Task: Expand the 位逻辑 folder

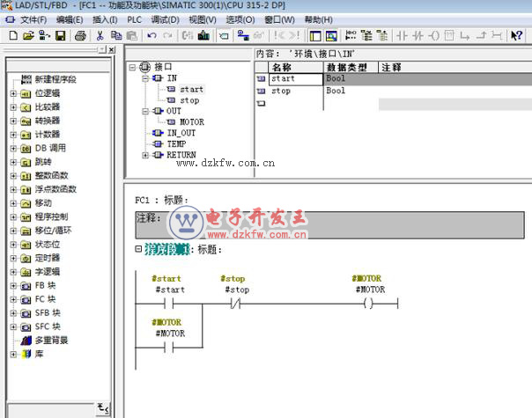Action: pyautogui.click(x=13, y=93)
